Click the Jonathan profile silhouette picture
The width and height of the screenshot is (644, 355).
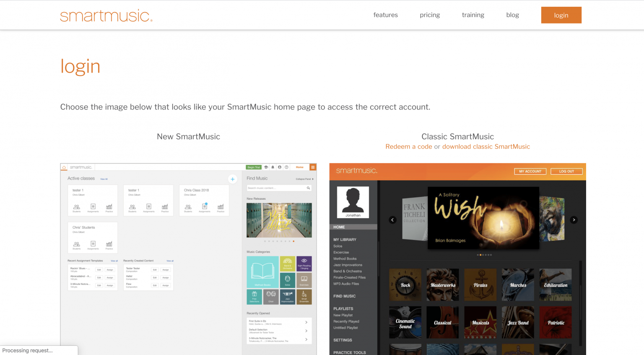point(353,202)
